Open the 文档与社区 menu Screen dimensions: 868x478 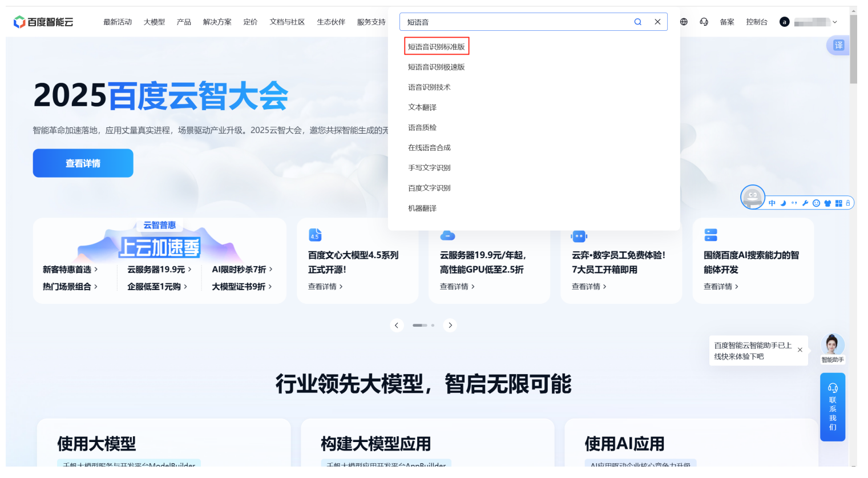287,22
